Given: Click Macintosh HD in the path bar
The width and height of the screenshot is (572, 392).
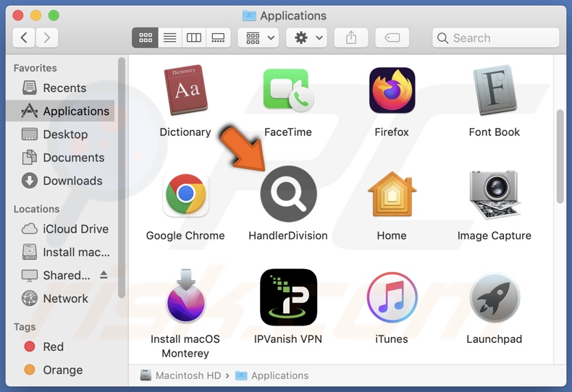Looking at the screenshot, I should (180, 375).
